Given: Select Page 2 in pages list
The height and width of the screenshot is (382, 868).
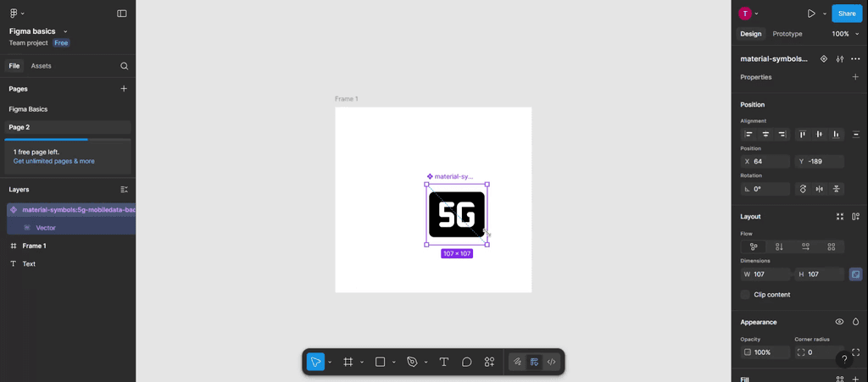Looking at the screenshot, I should pos(68,127).
